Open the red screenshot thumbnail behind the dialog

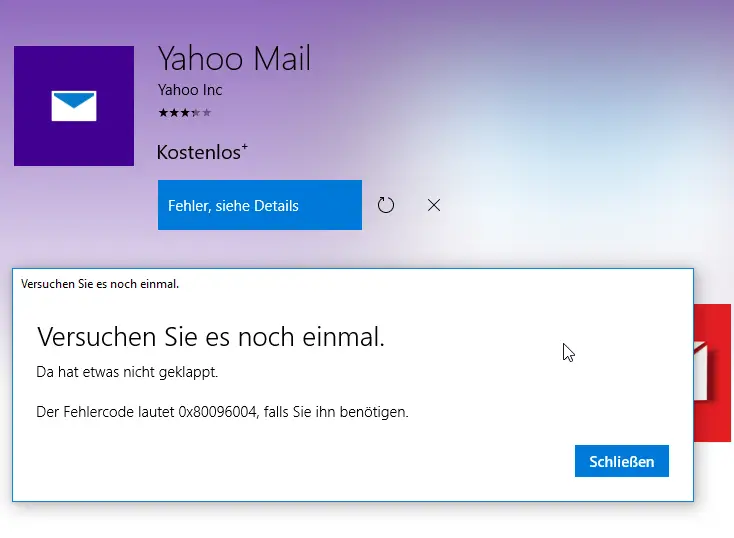pyautogui.click(x=712, y=373)
